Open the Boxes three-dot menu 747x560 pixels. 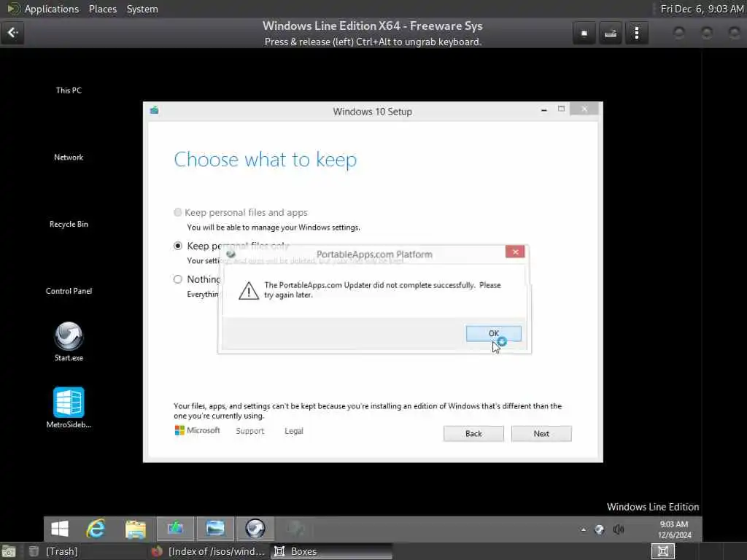click(x=637, y=34)
